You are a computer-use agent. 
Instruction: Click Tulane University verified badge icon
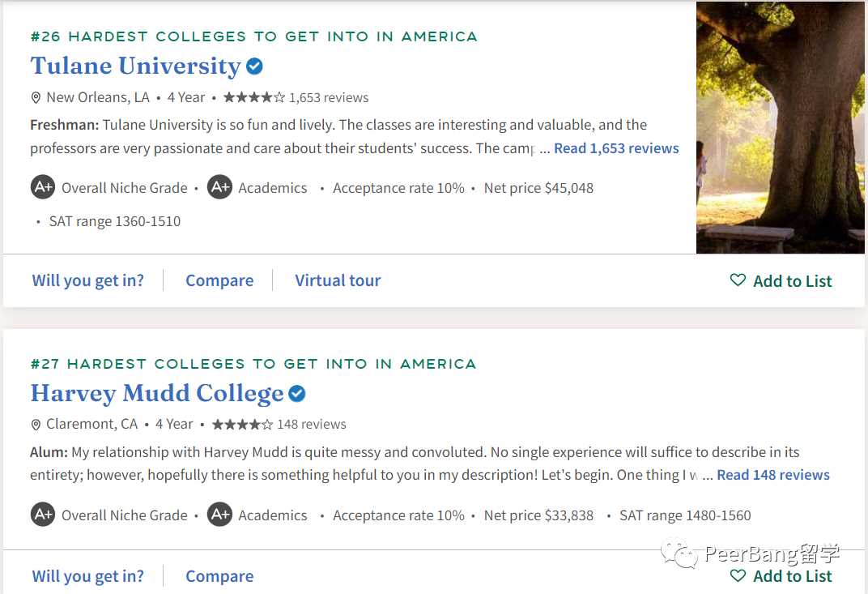pos(255,66)
